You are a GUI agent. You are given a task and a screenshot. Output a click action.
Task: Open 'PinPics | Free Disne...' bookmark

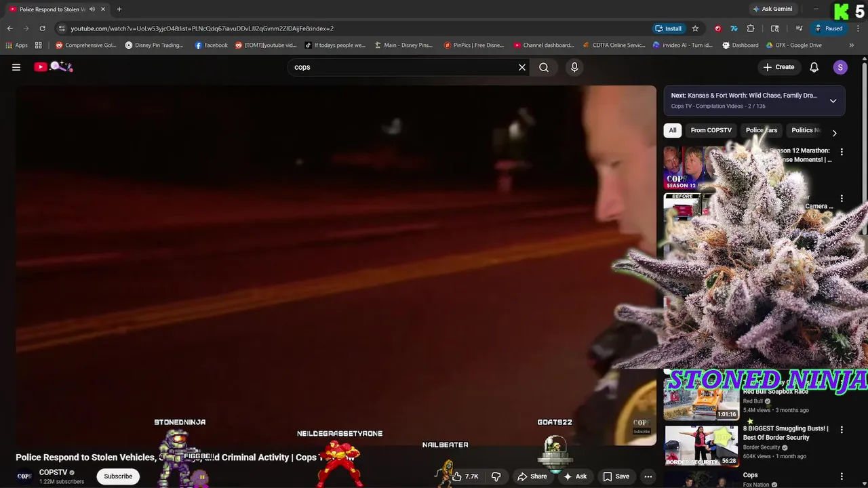click(x=474, y=45)
